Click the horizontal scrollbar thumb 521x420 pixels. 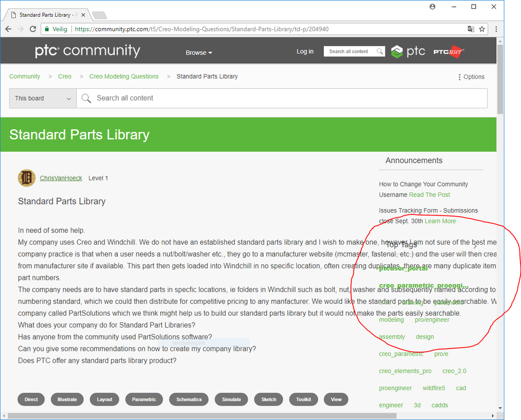coord(202,416)
